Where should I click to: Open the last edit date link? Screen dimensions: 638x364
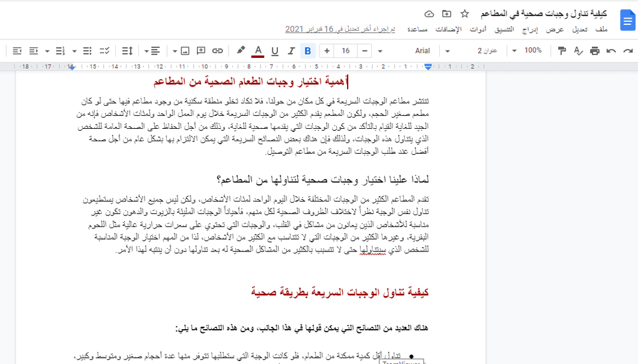[x=340, y=29]
